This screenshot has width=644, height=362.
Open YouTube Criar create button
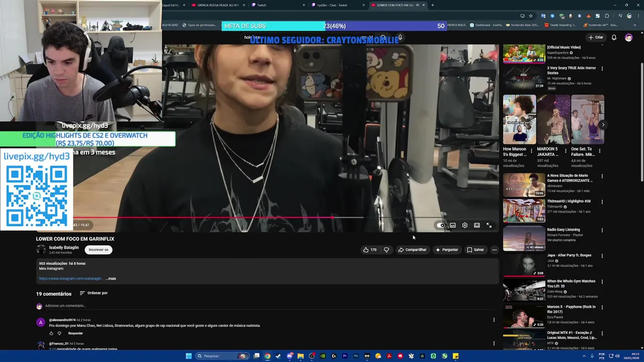pyautogui.click(x=596, y=37)
